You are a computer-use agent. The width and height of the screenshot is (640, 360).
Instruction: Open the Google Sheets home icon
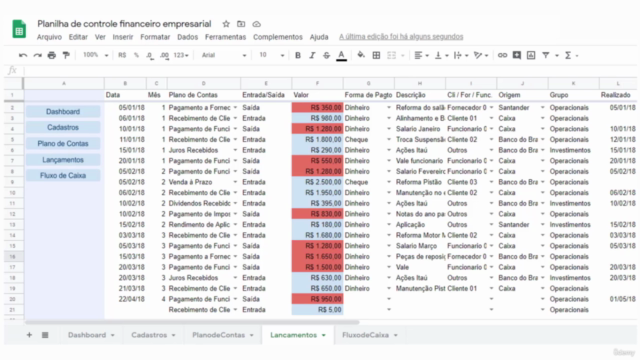(19, 29)
